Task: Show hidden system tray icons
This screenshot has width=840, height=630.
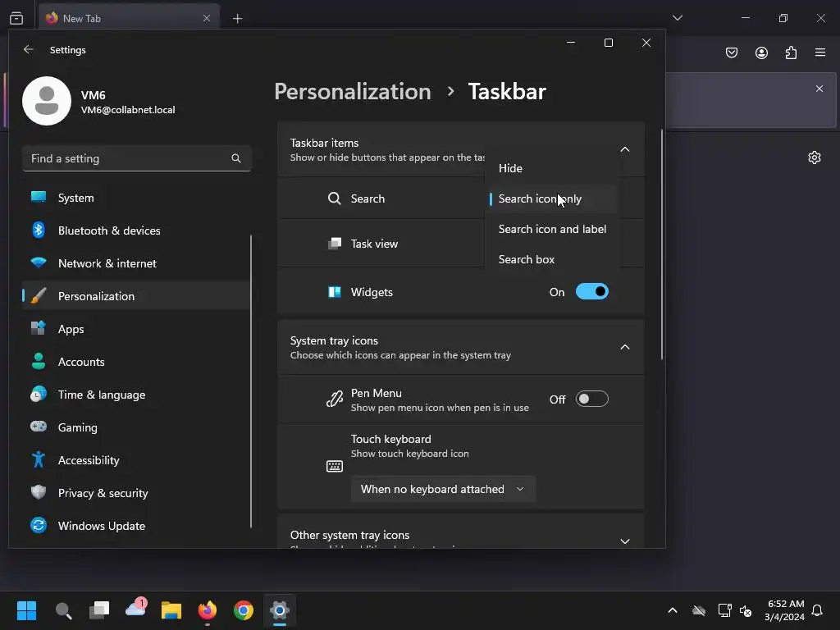Action: (x=673, y=610)
